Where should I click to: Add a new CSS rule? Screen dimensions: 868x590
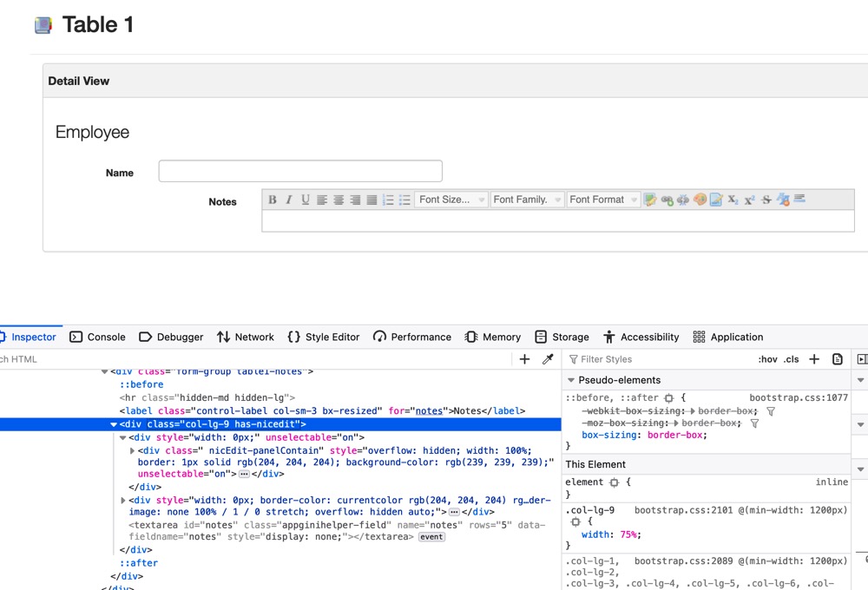click(814, 359)
